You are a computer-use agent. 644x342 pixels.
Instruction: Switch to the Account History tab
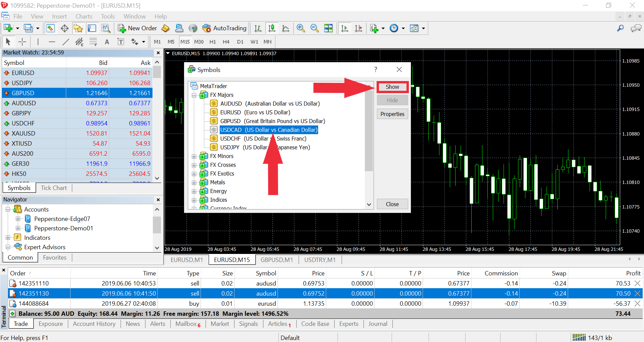(94, 324)
